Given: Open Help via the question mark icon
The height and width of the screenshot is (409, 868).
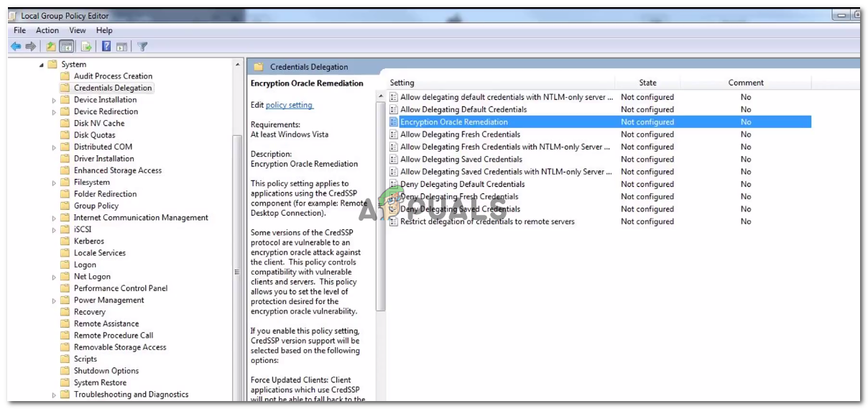Looking at the screenshot, I should tap(106, 47).
